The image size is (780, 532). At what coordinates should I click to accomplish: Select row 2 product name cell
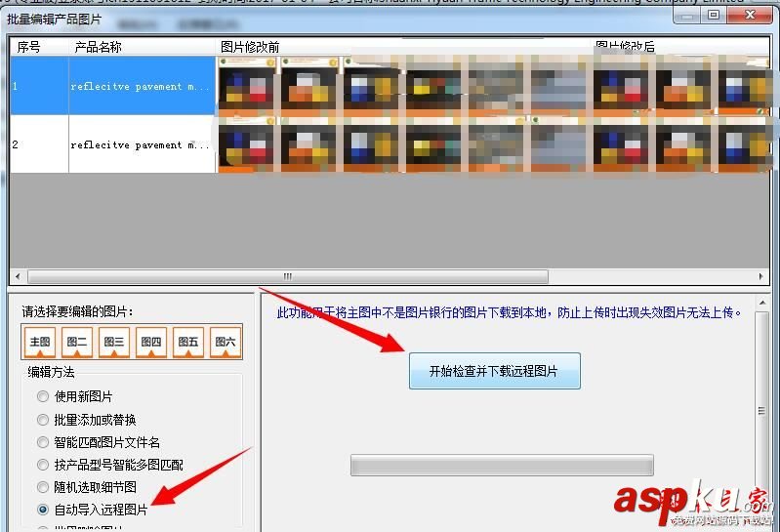point(143,144)
